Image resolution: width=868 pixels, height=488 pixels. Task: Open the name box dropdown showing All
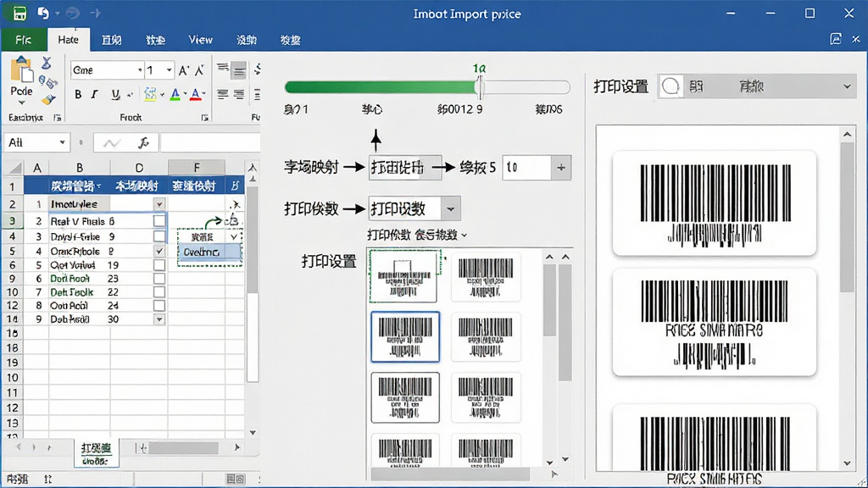62,142
